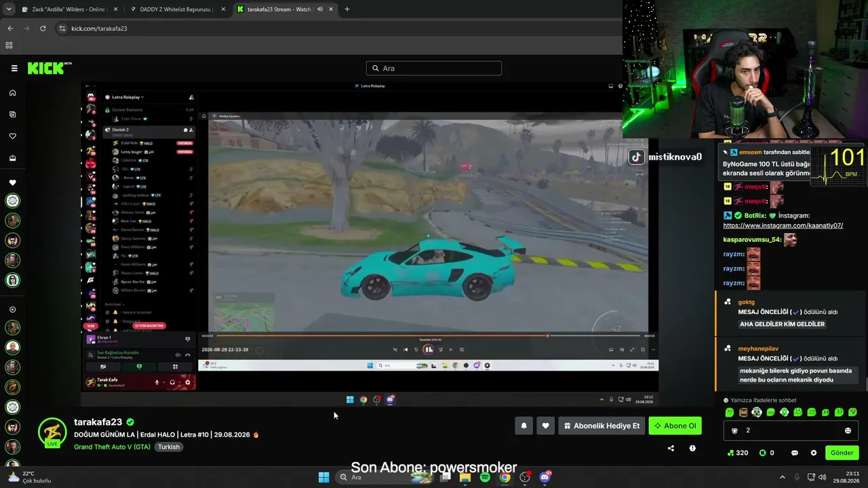Click the Abone Ol subscribe button
Viewport: 868px width, 488px height.
coord(675,426)
